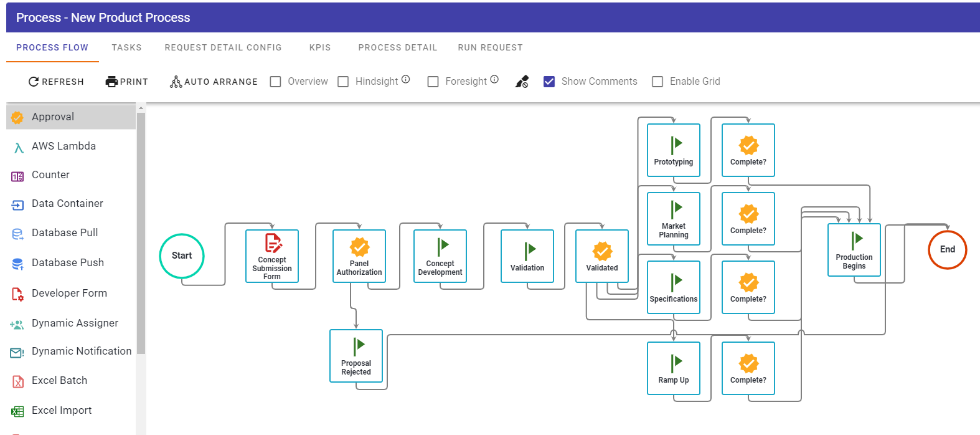Select the Validated approval node
The width and height of the screenshot is (980, 435).
[602, 256]
